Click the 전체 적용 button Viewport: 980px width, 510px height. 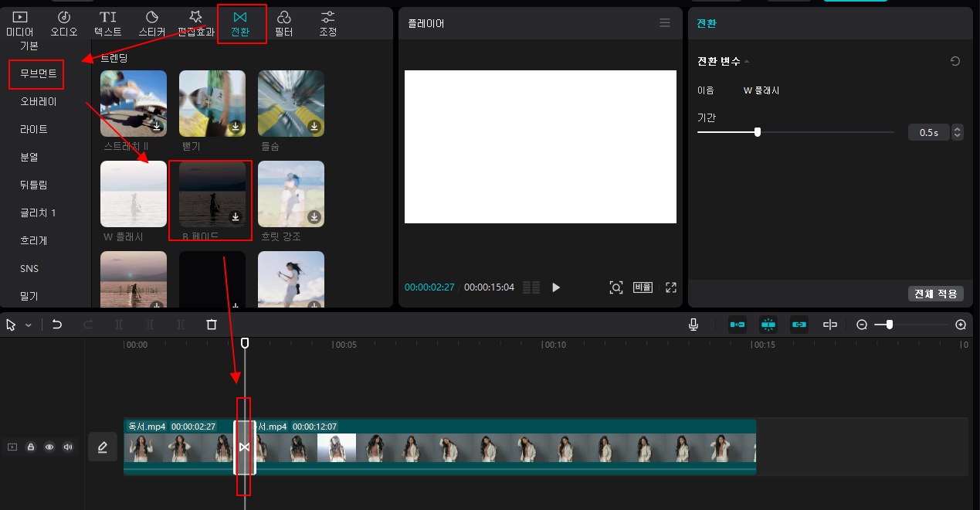pyautogui.click(x=935, y=294)
